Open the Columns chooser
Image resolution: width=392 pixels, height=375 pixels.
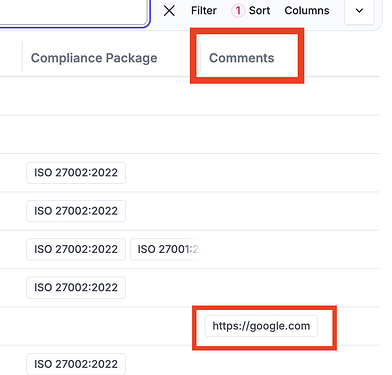(x=307, y=11)
